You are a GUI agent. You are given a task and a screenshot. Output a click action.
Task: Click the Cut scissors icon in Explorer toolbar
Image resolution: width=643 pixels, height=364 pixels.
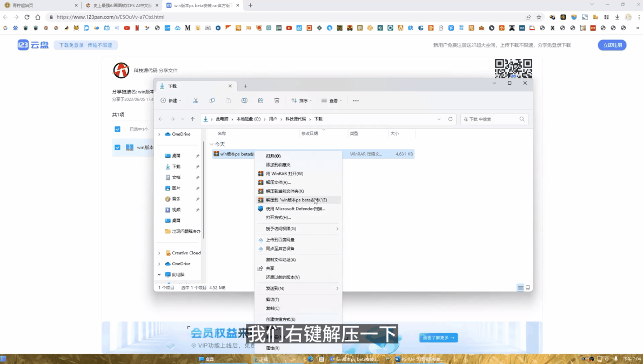pos(196,100)
